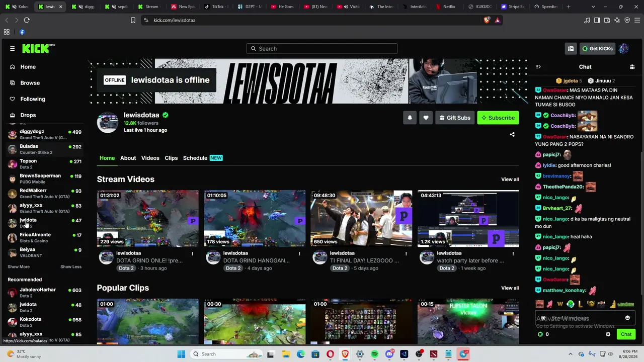Open the apps grid in bookmarks bar
Viewport: 644px width, 362px height.
pos(7,32)
